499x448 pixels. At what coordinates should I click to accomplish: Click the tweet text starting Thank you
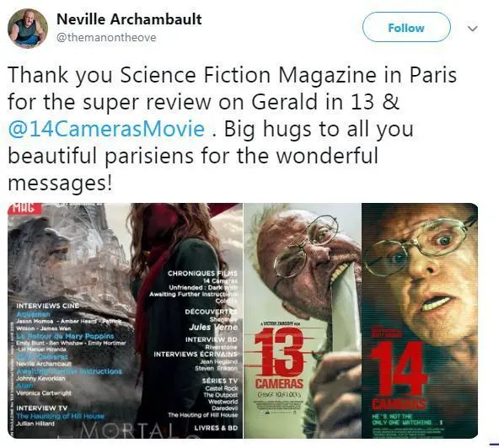point(233,129)
